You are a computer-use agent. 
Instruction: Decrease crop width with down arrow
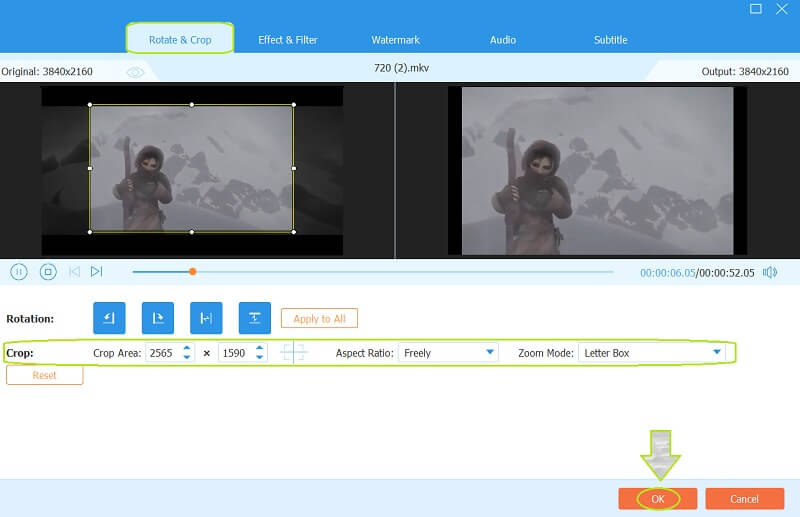pos(187,357)
